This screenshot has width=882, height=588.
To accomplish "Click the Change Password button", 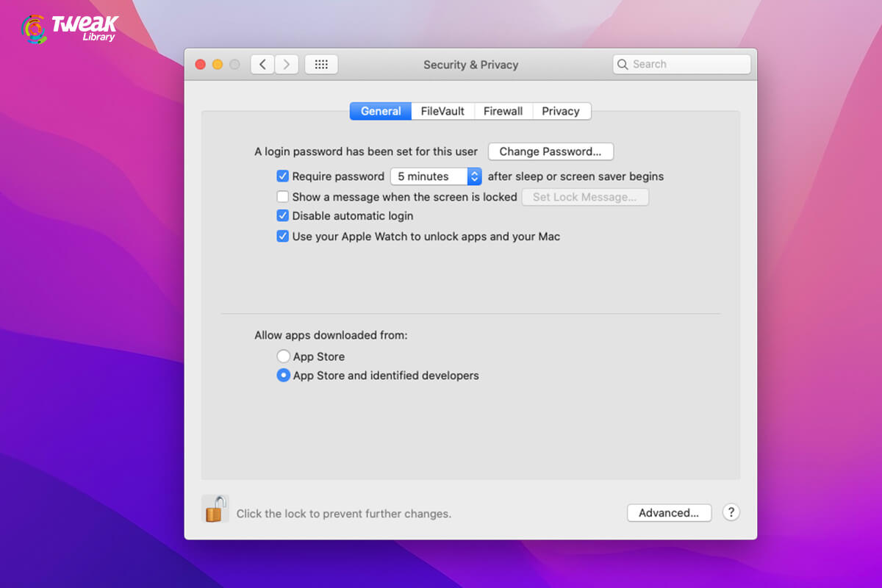I will coord(551,151).
